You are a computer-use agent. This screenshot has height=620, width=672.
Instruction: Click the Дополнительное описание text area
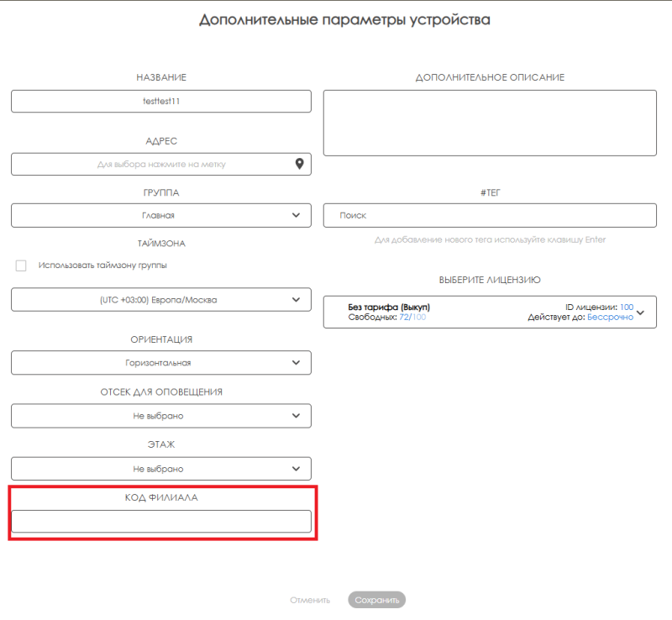pos(489,123)
